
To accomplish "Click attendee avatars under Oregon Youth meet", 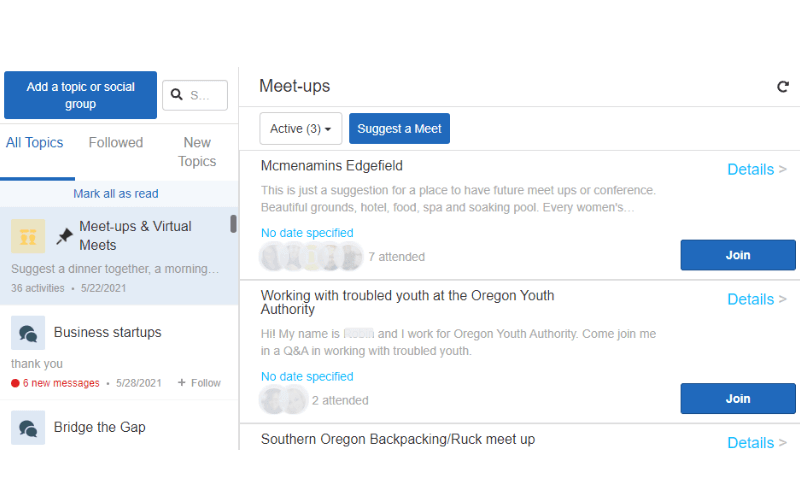I will pos(283,400).
